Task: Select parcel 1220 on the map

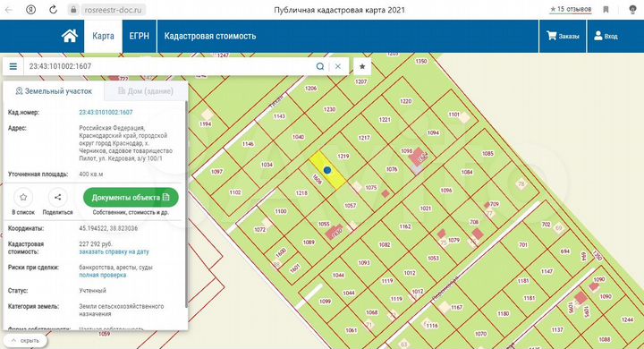Action: pos(405,101)
